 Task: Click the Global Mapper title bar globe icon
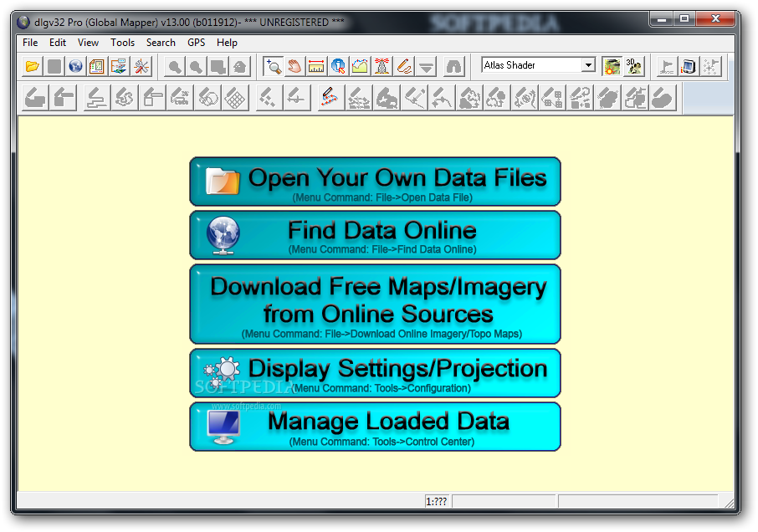click(23, 23)
